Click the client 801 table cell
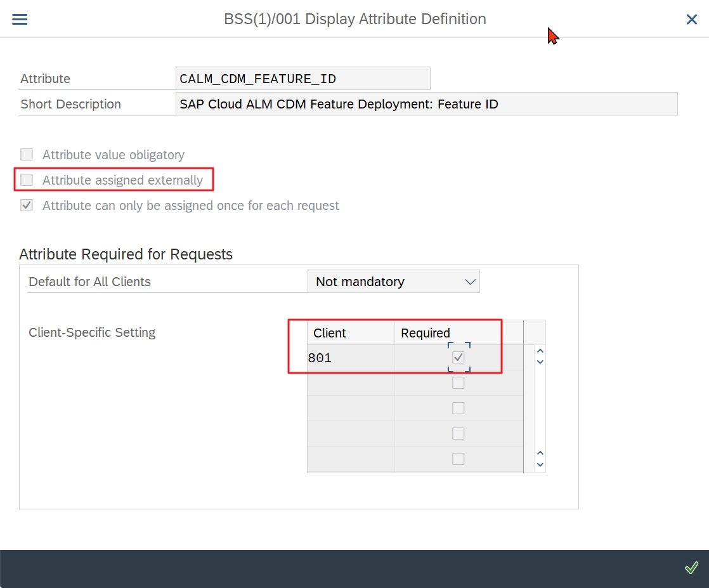 [351, 358]
